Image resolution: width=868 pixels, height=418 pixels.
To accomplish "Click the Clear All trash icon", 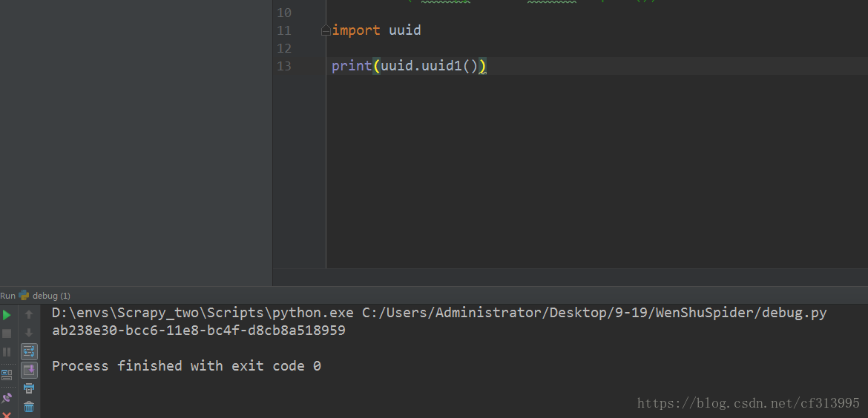I will coord(30,407).
